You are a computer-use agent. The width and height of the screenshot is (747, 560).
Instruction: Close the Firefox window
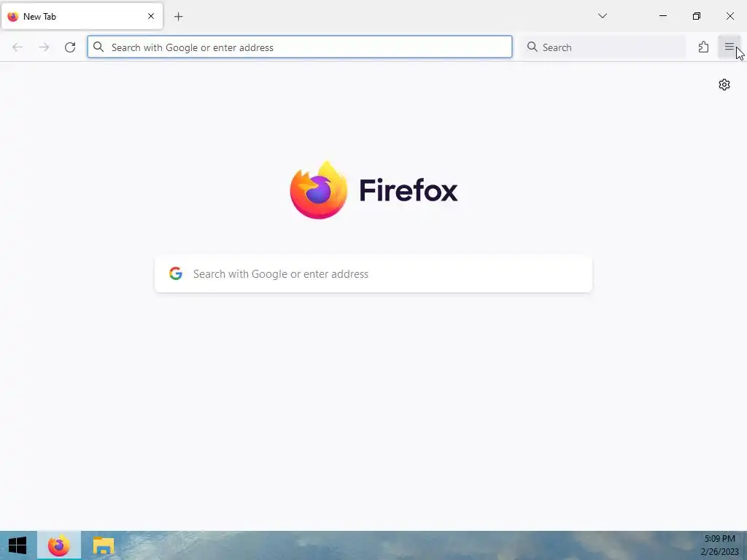click(729, 16)
